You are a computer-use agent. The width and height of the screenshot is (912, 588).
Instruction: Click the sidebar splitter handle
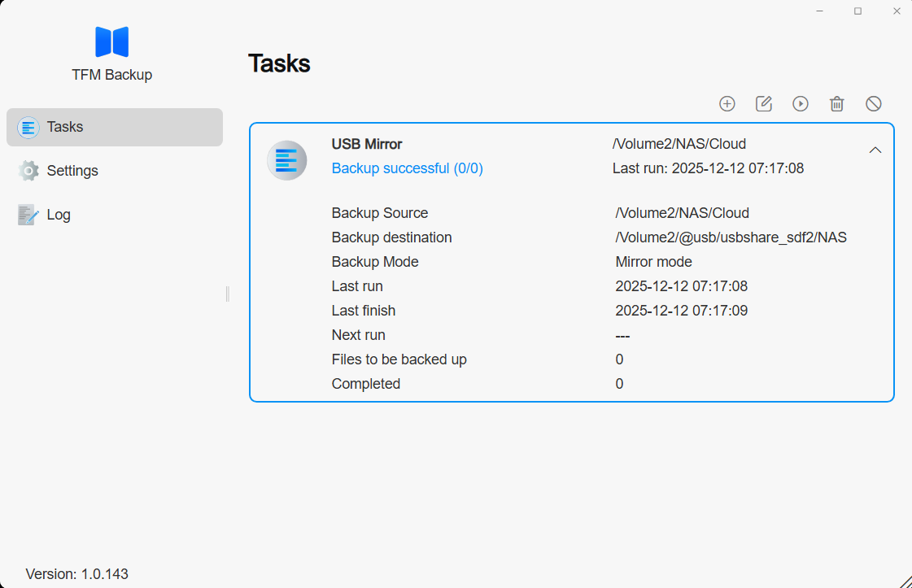[x=228, y=294]
